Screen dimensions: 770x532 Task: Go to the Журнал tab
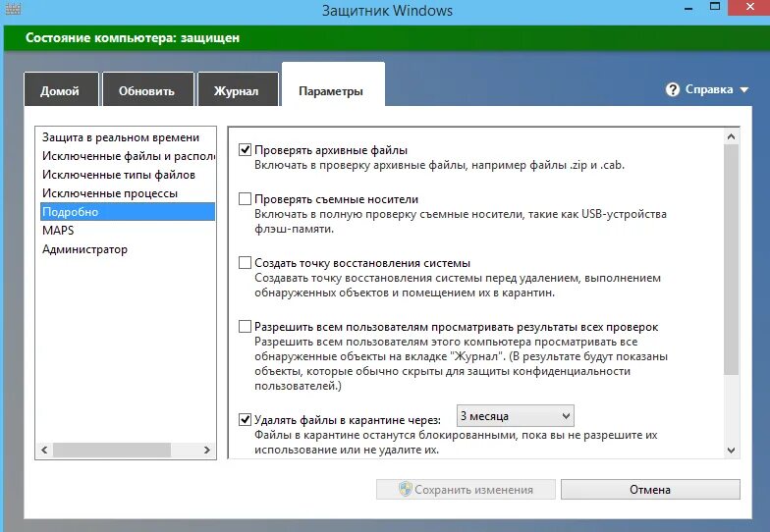(x=238, y=89)
